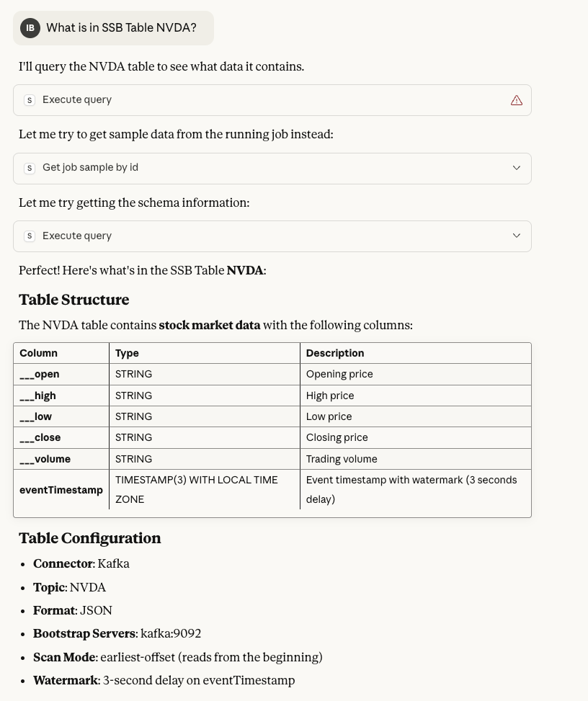
Task: Click the What is in SSB Table NVDA message
Action: pos(121,28)
